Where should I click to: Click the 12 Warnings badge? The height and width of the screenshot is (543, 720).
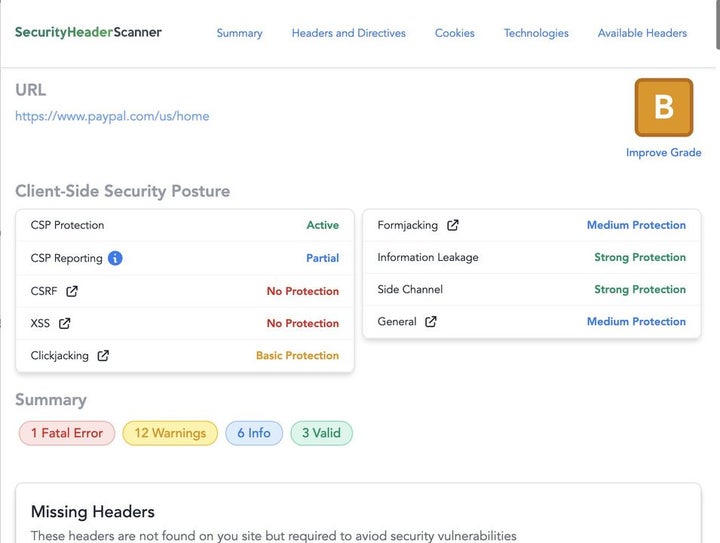(170, 433)
